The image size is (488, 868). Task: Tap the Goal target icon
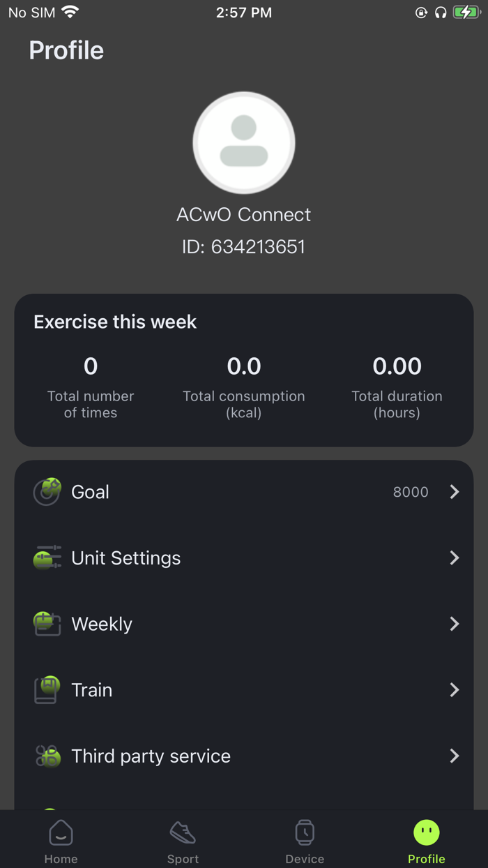46,491
